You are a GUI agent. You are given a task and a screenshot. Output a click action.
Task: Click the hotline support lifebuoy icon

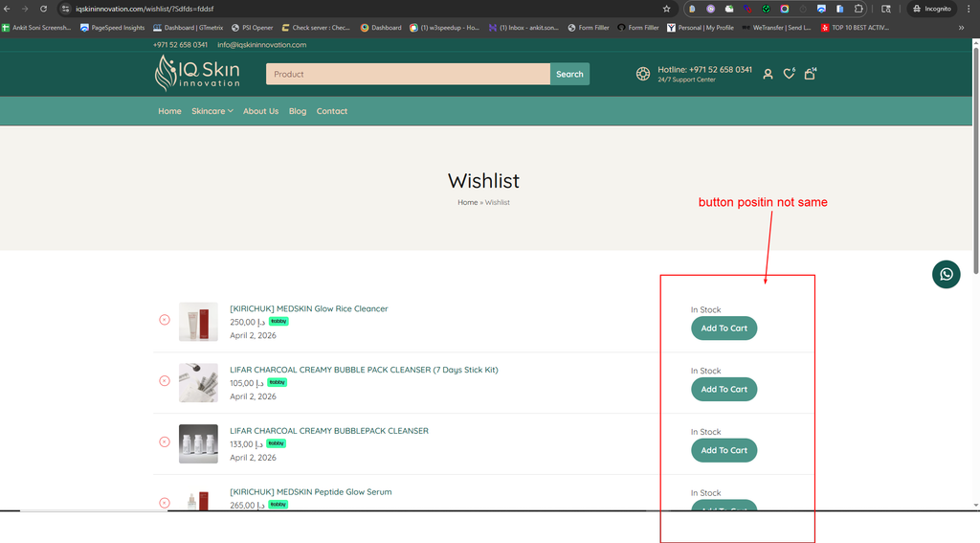[x=643, y=74]
